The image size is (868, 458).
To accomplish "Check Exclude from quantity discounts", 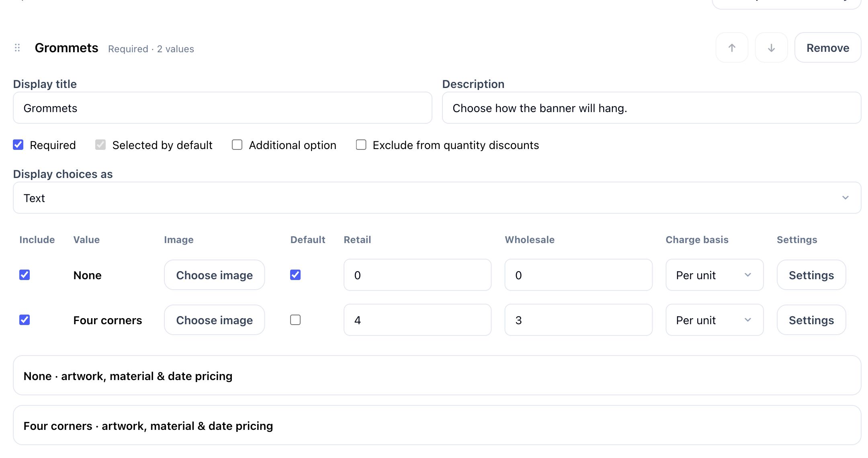I will point(361,145).
